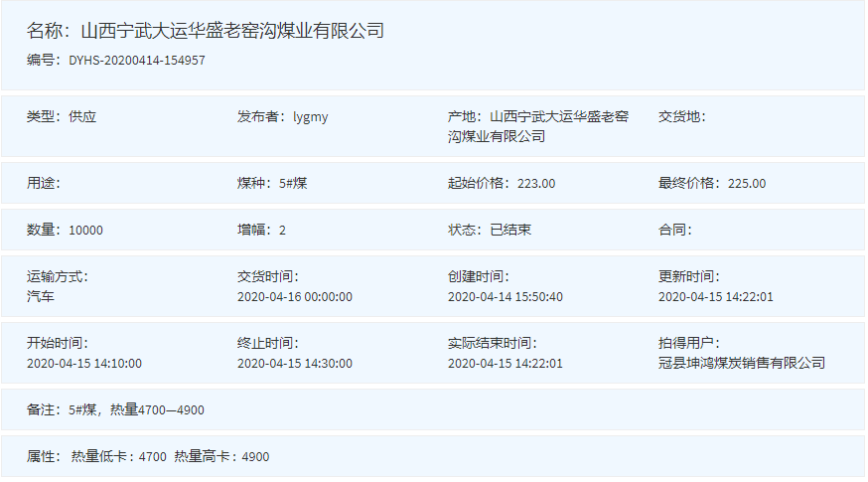Select 热量低卡 value 4700
The width and height of the screenshot is (868, 482).
153,457
